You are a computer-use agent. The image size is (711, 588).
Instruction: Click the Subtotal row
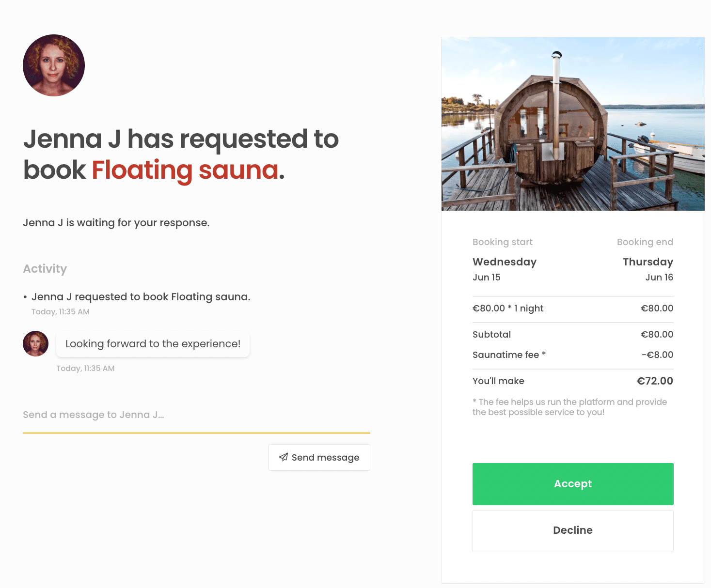(492, 335)
